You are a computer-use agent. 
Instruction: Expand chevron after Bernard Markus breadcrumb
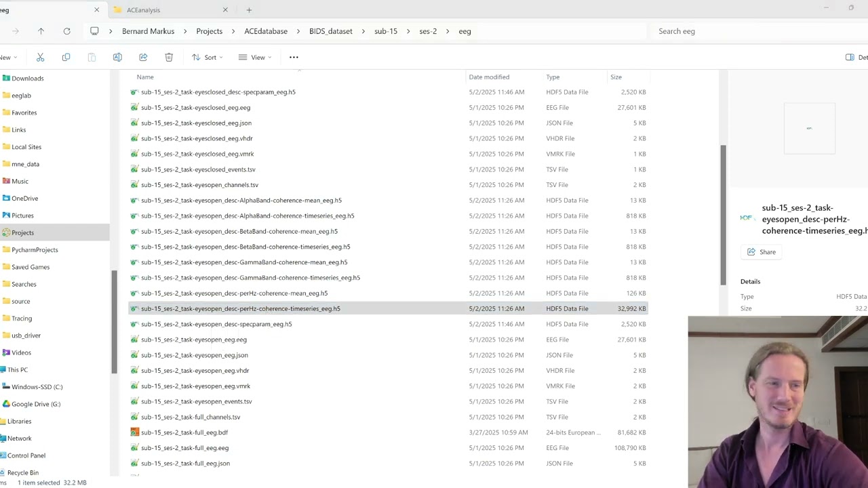point(185,31)
